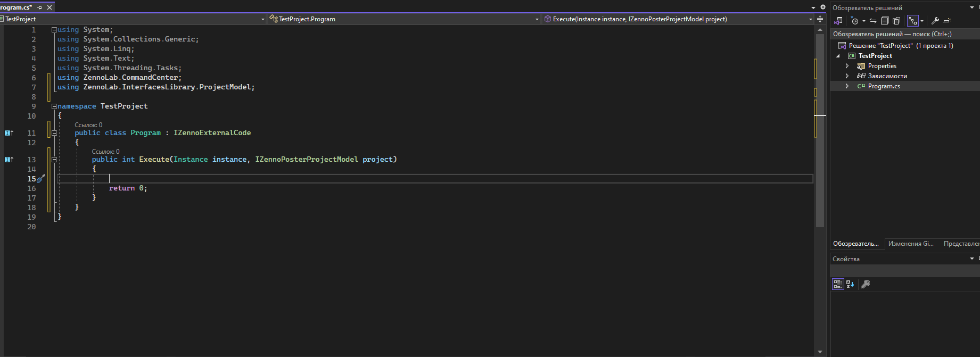The width and height of the screenshot is (980, 357).
Task: Collapse the namespace TestProject code block
Action: (54, 106)
